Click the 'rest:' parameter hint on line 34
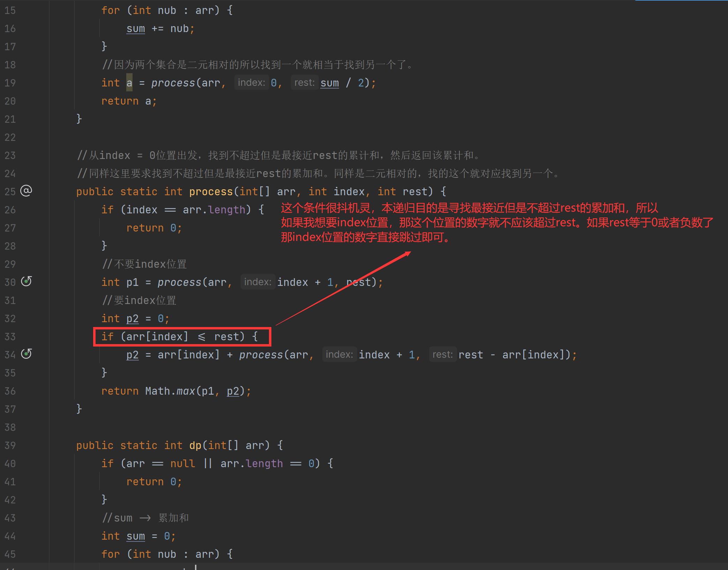This screenshot has height=570, width=728. [x=442, y=355]
